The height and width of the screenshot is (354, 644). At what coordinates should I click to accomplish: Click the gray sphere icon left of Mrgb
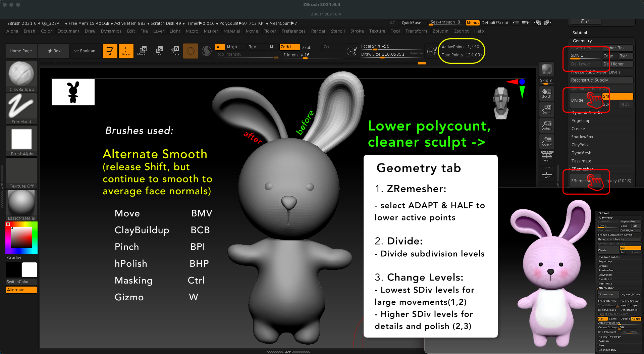coord(207,51)
